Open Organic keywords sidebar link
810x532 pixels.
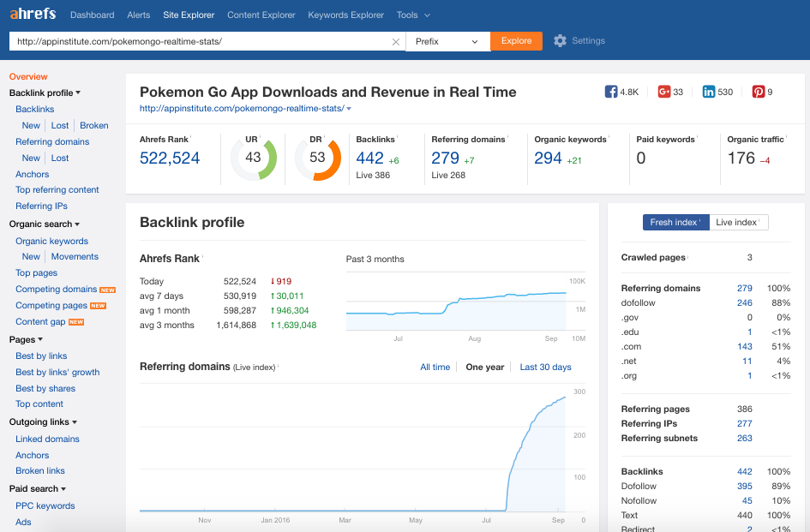tap(51, 242)
